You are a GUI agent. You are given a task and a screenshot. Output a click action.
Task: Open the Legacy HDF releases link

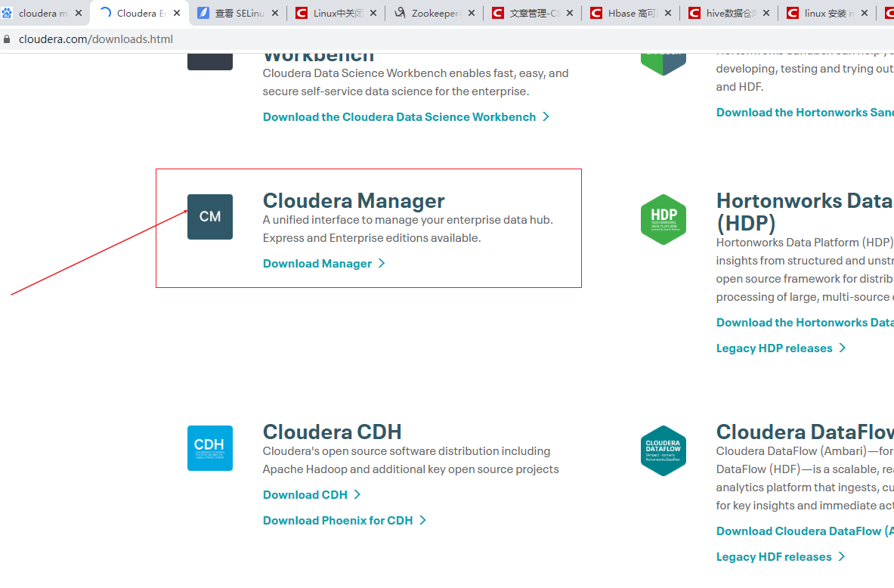click(x=774, y=556)
